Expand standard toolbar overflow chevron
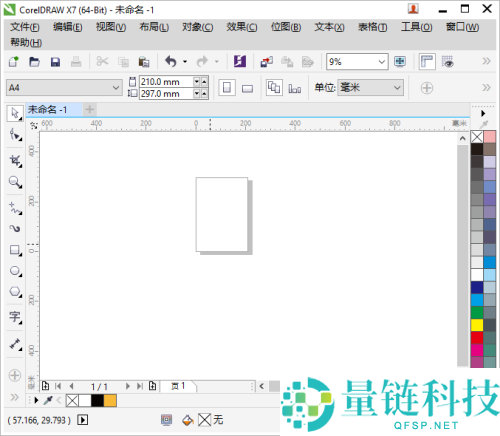500x436 pixels. 486,61
